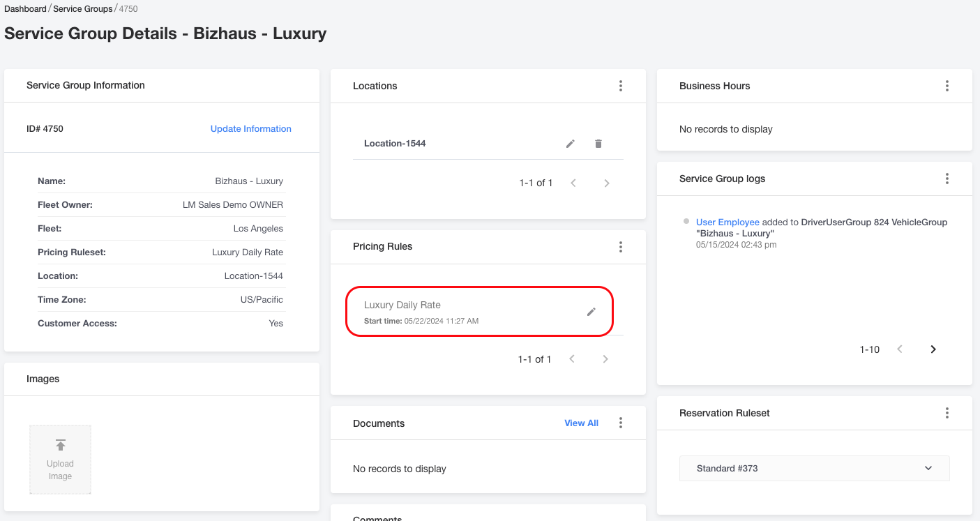Click the 4750 breadcrumb item
This screenshot has width=980, height=521.
point(128,9)
